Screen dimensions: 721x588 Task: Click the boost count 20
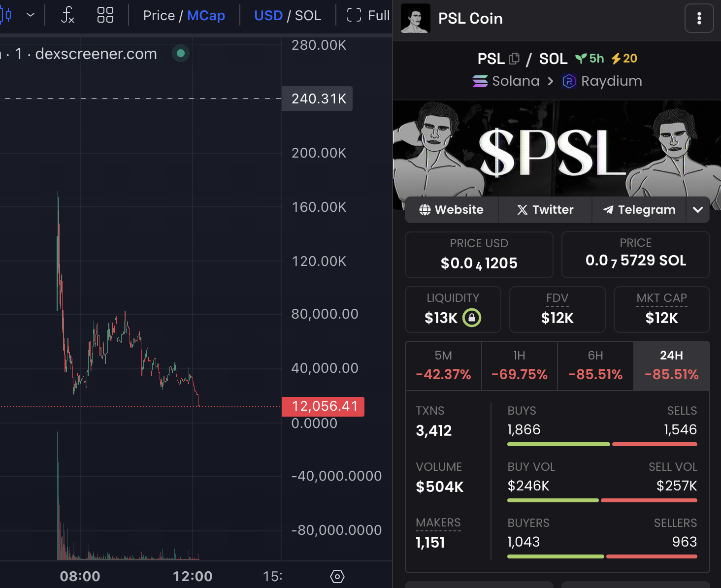click(x=630, y=59)
